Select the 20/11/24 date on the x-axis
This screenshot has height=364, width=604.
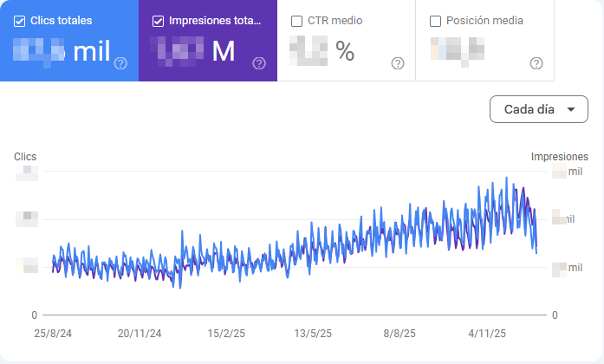pos(139,334)
